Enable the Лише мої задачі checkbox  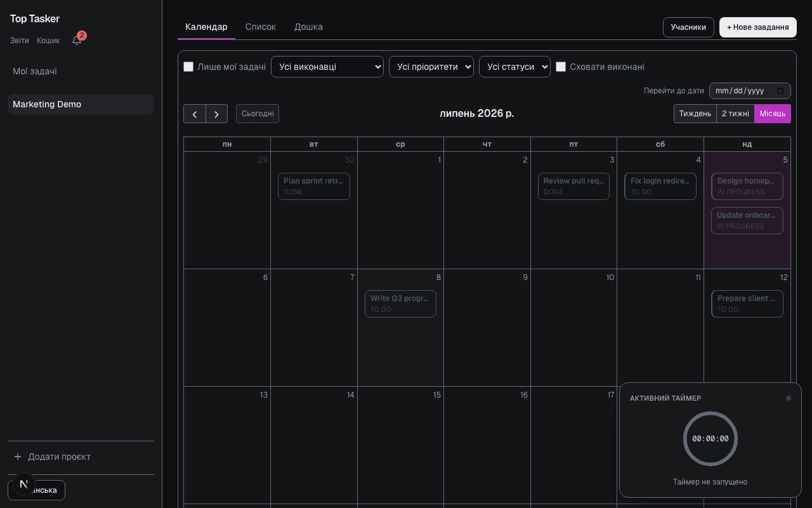(188, 67)
